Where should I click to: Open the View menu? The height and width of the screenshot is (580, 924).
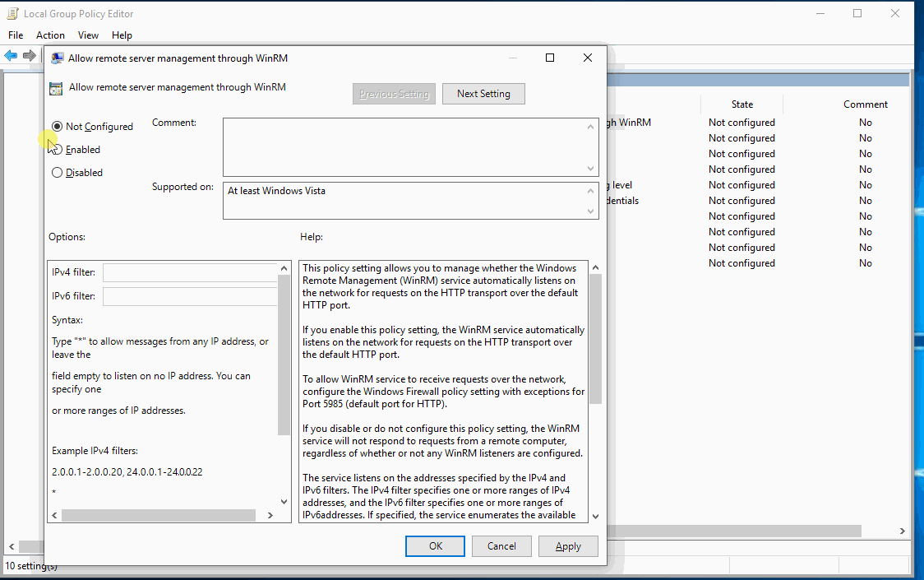point(88,35)
